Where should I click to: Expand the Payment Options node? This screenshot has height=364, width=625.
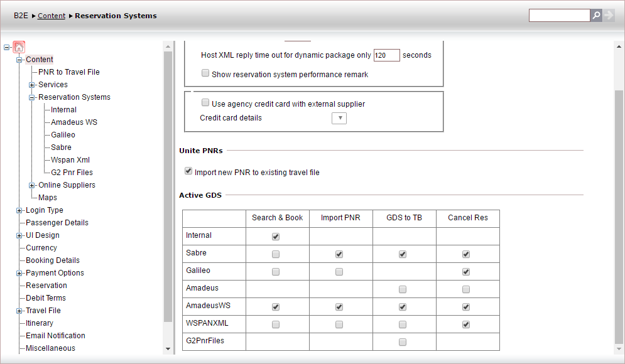point(19,273)
